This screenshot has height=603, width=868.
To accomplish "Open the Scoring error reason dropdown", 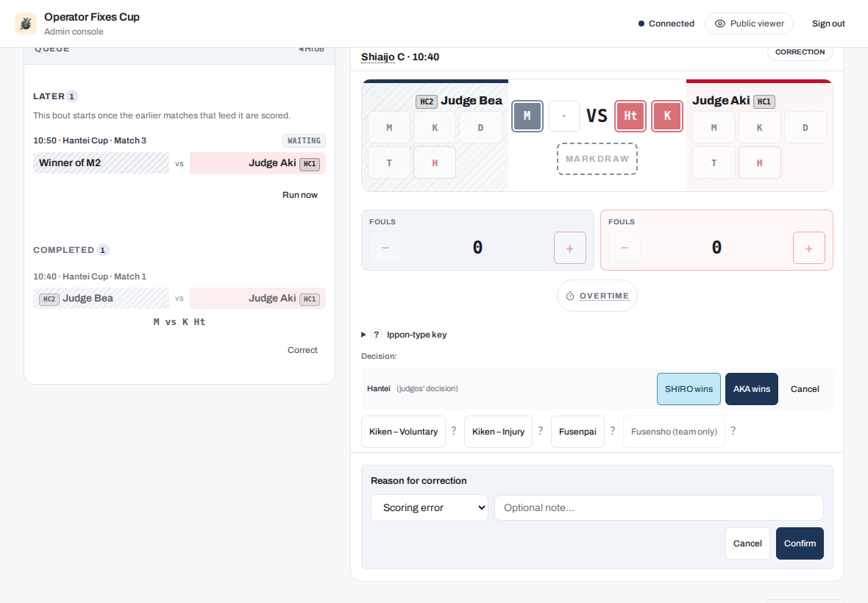I will (430, 508).
